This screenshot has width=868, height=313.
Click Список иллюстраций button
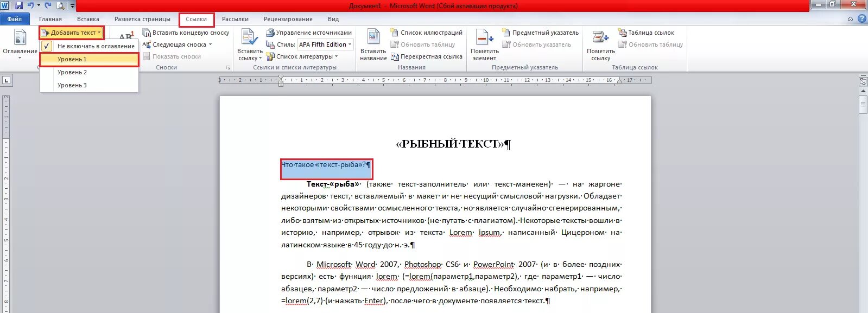tap(427, 33)
